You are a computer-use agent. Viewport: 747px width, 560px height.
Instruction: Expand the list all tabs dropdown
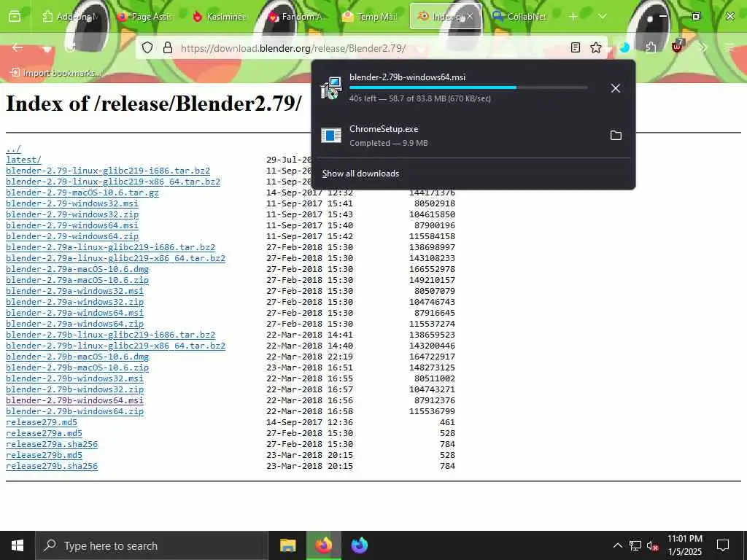[602, 17]
